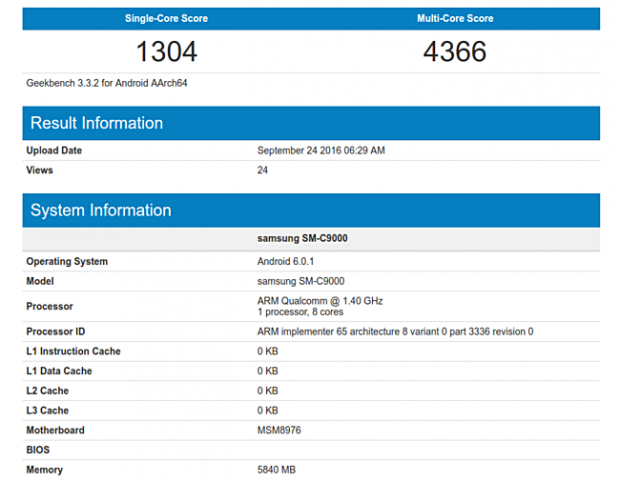Select the 5840 MB memory value

tap(277, 469)
